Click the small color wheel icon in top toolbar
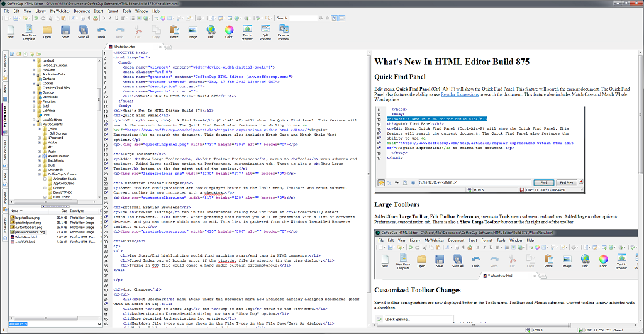This screenshot has height=334, width=644. pyautogui.click(x=163, y=18)
